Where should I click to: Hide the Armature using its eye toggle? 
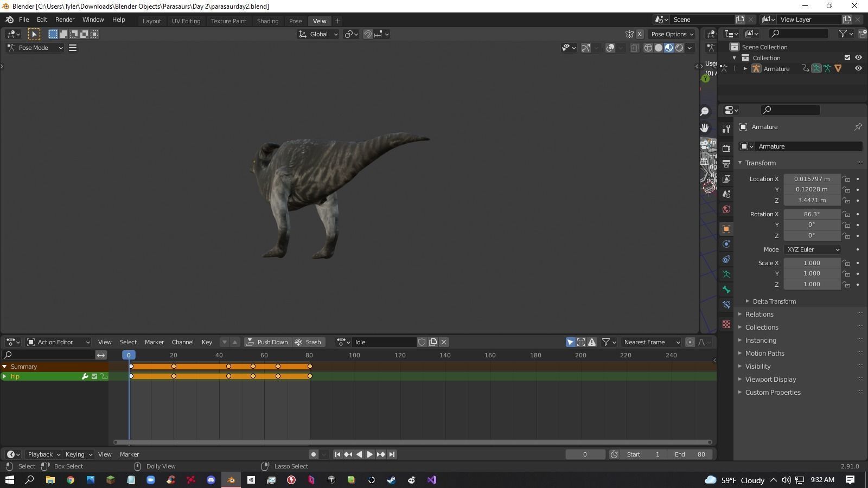(x=858, y=68)
